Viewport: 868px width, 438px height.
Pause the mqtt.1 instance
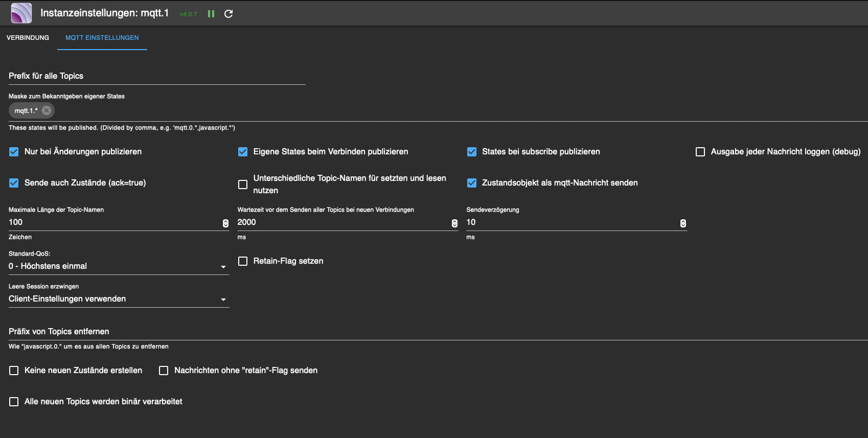211,14
